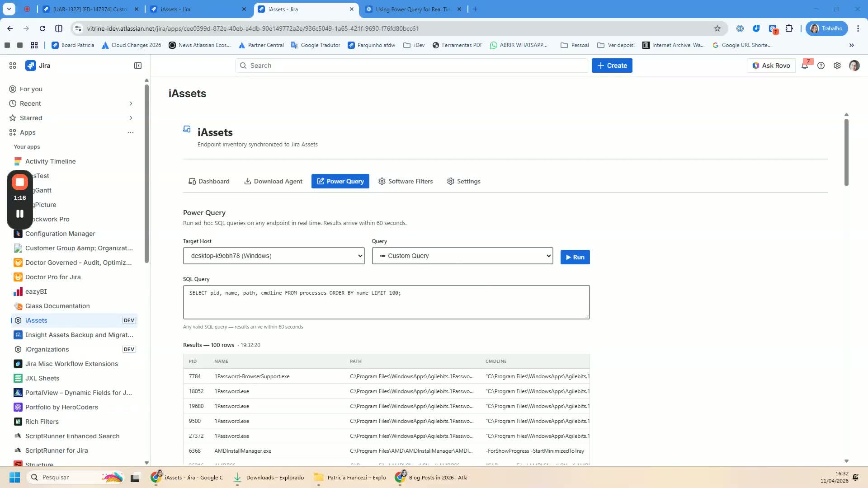Click the Windows taskbar search box
The width and height of the screenshot is (868, 488).
pos(75,477)
